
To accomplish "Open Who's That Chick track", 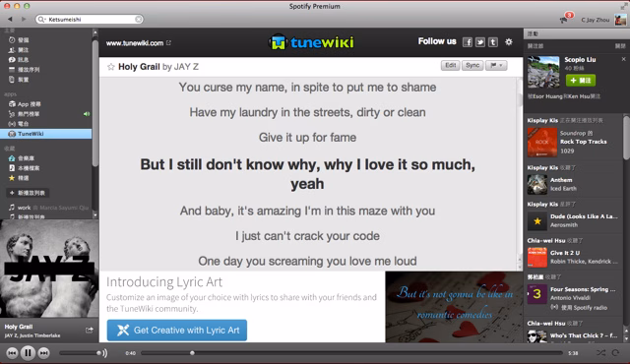I will (x=584, y=335).
